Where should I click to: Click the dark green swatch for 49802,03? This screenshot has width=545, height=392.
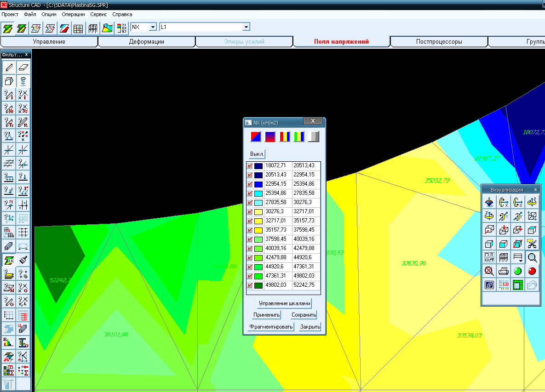coord(258,285)
